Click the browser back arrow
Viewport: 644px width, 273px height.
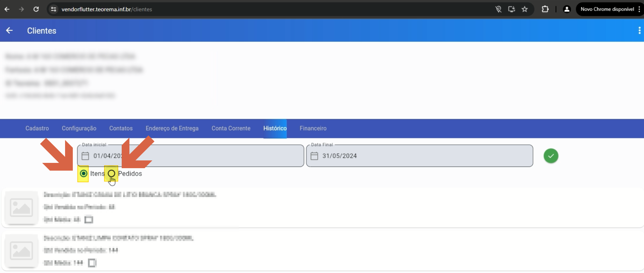click(x=7, y=9)
